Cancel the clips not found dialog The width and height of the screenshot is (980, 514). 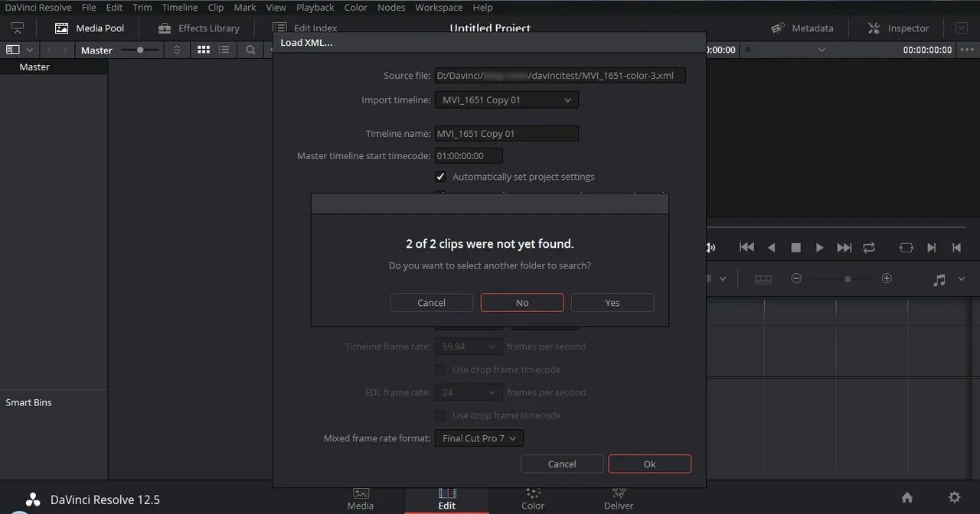pos(432,303)
